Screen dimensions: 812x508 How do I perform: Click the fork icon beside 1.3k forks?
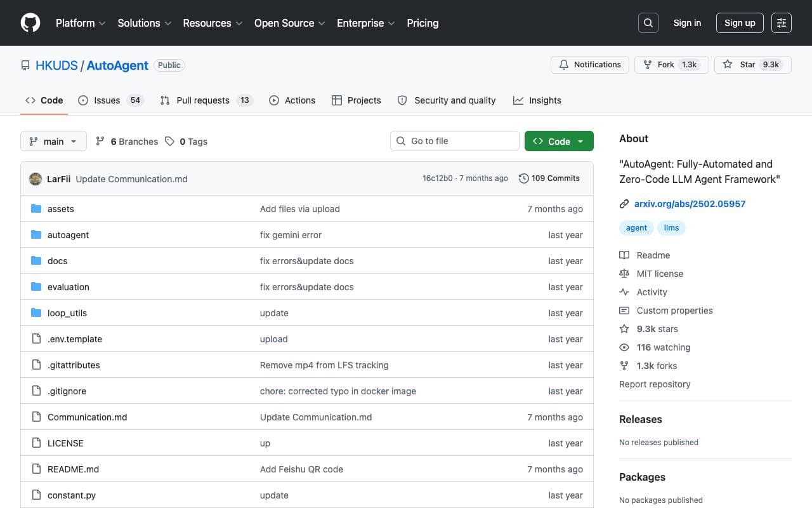pyautogui.click(x=624, y=366)
